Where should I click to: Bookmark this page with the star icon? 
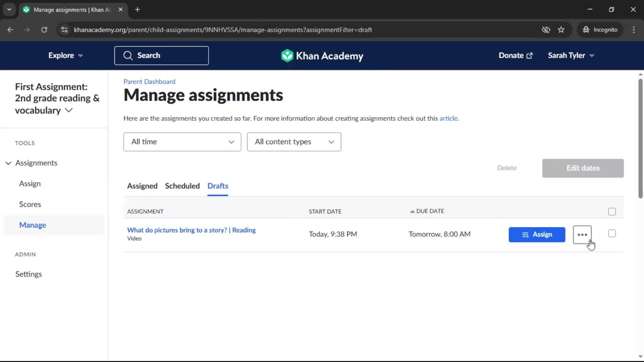[x=561, y=29]
